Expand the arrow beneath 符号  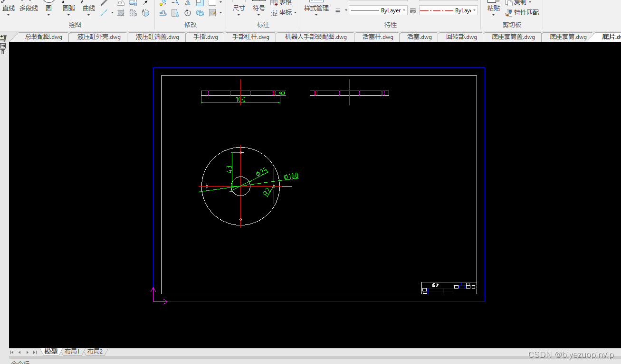click(258, 15)
